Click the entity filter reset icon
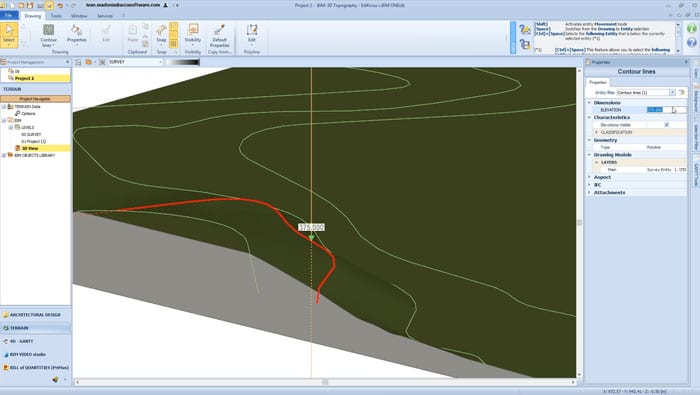This screenshot has width=700, height=395. click(682, 92)
